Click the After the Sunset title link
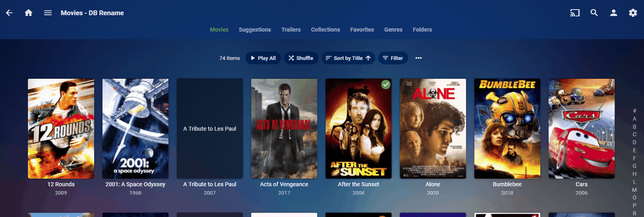The height and width of the screenshot is (217, 644). click(x=358, y=184)
